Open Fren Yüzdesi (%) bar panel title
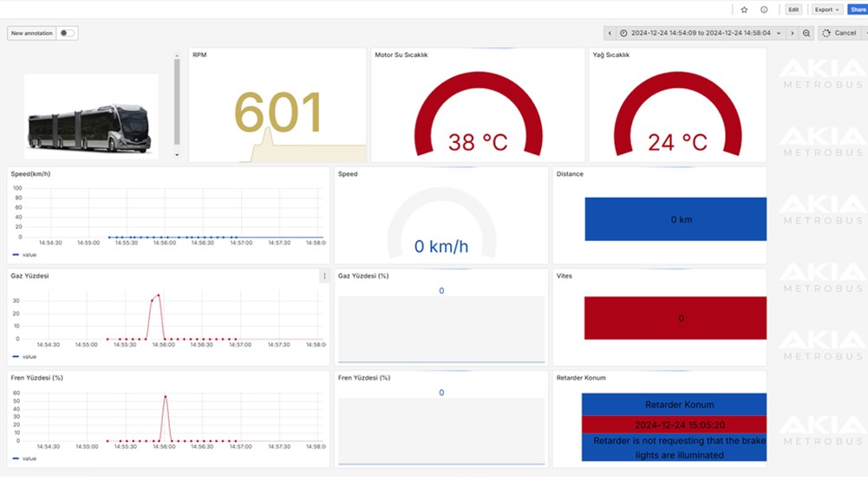Viewport: 868px width, 481px height. click(x=363, y=378)
